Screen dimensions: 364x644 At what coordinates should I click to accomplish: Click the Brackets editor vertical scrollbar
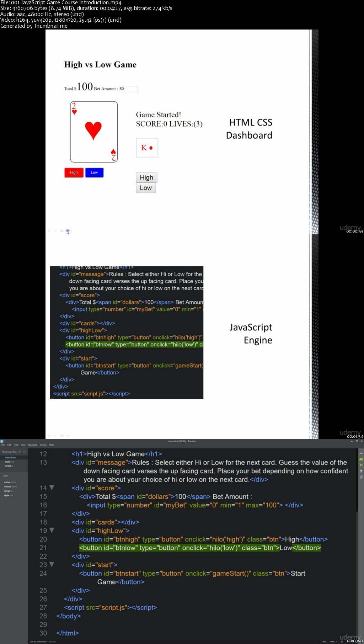point(357,480)
